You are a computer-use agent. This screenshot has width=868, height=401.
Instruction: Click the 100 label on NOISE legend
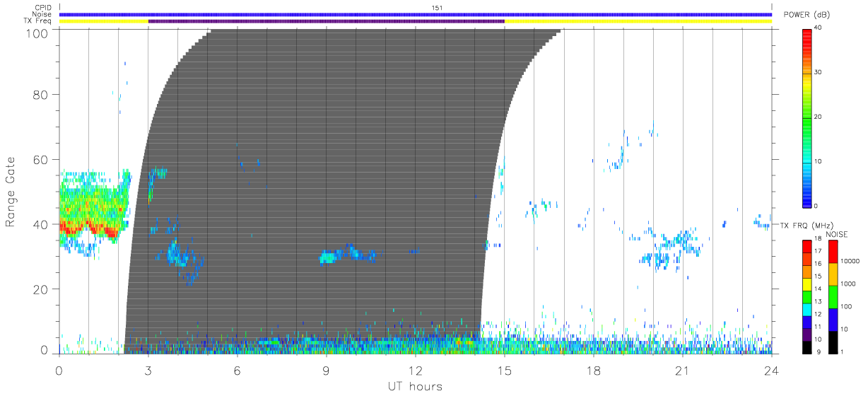point(847,306)
